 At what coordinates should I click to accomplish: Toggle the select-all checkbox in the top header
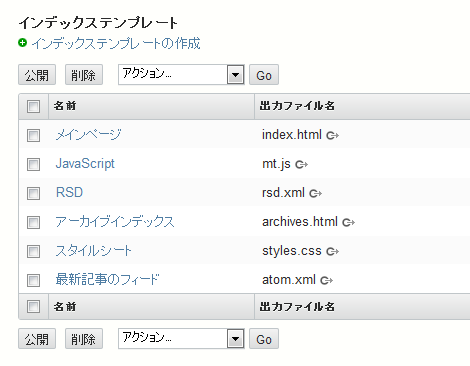[33, 107]
